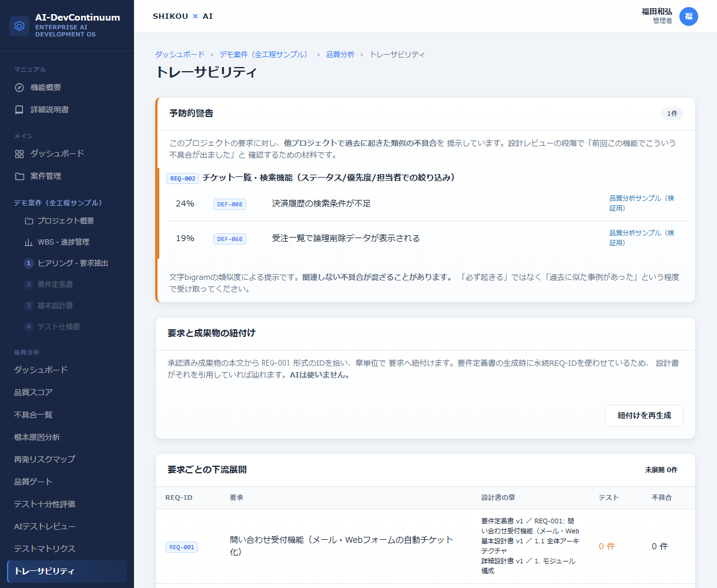The height and width of the screenshot is (588, 717).
Task: Click the bar chart icon beside WBS・進捗管理
Action: pos(29,242)
